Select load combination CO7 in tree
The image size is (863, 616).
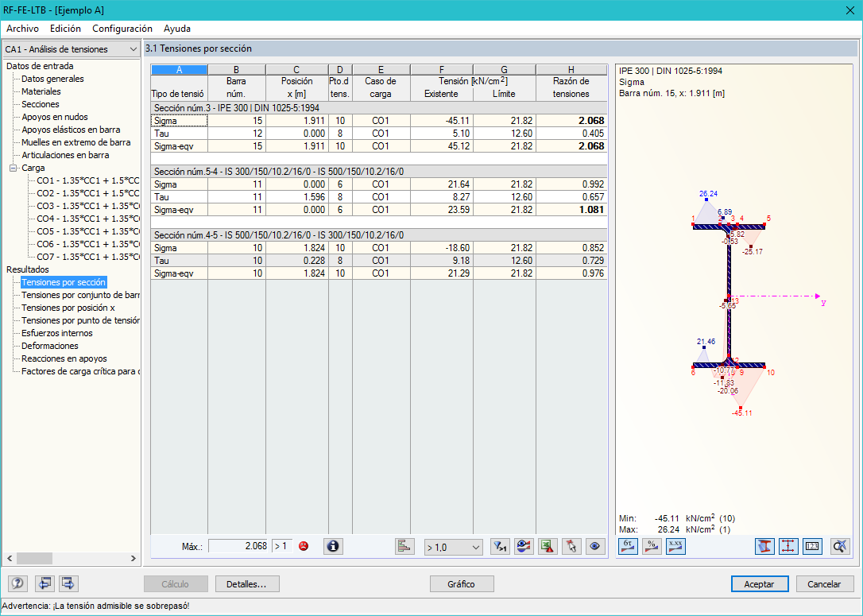coord(88,257)
